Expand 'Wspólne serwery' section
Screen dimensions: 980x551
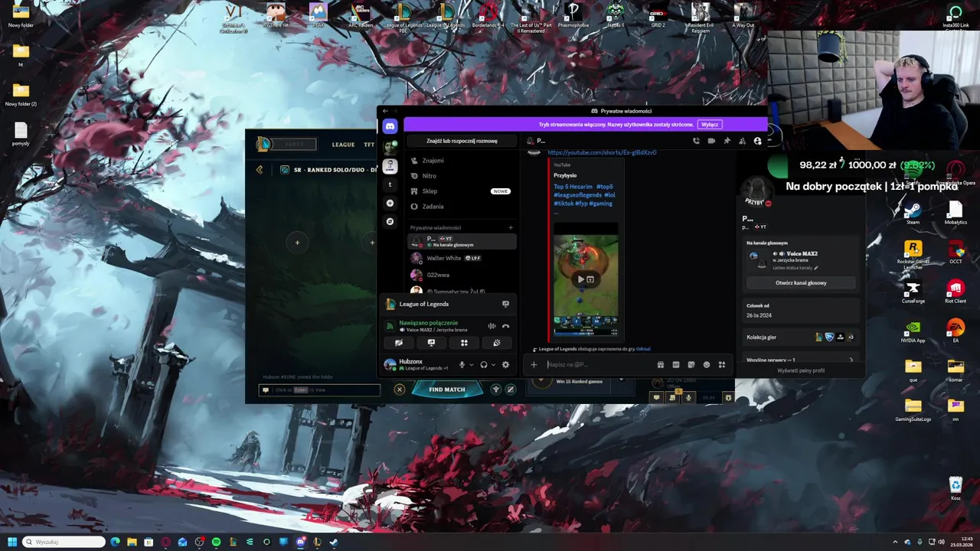[x=800, y=360]
